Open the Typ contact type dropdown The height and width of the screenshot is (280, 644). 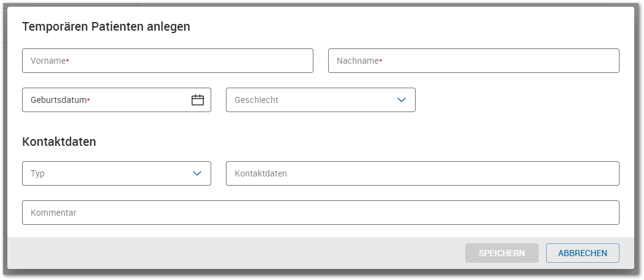click(x=110, y=173)
